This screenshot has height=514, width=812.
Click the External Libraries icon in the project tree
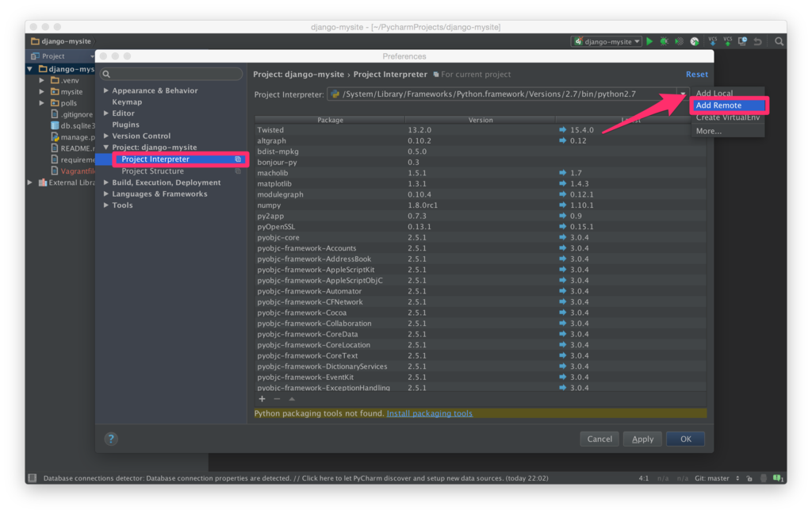click(x=43, y=182)
